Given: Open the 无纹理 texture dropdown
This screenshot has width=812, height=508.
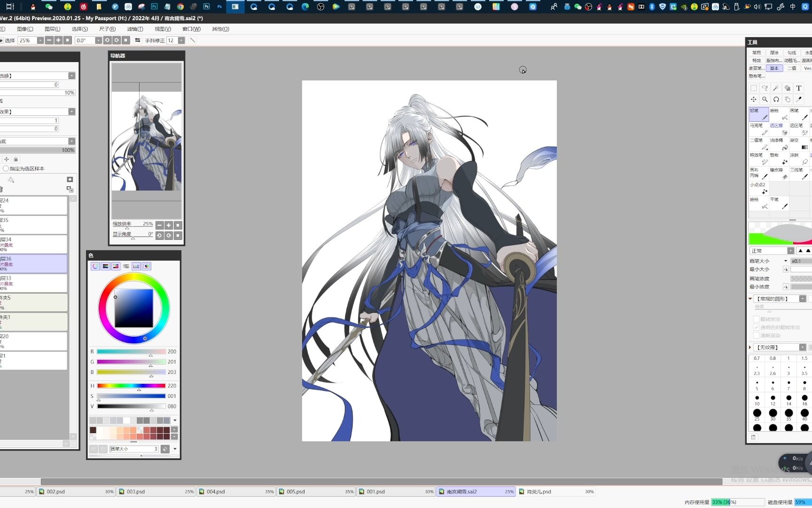Looking at the screenshot, I should [x=803, y=347].
